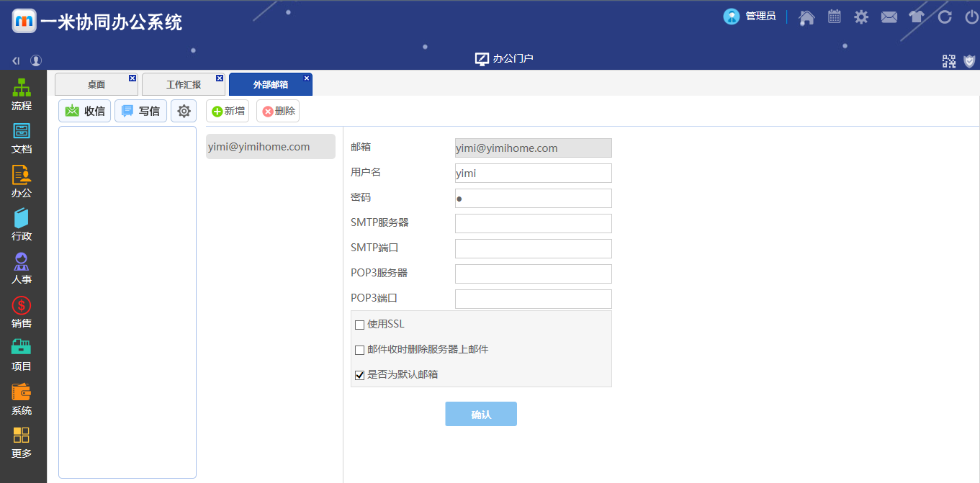Switch to the 工作汇报 tab
Screen dimensions: 980x483
(184, 84)
